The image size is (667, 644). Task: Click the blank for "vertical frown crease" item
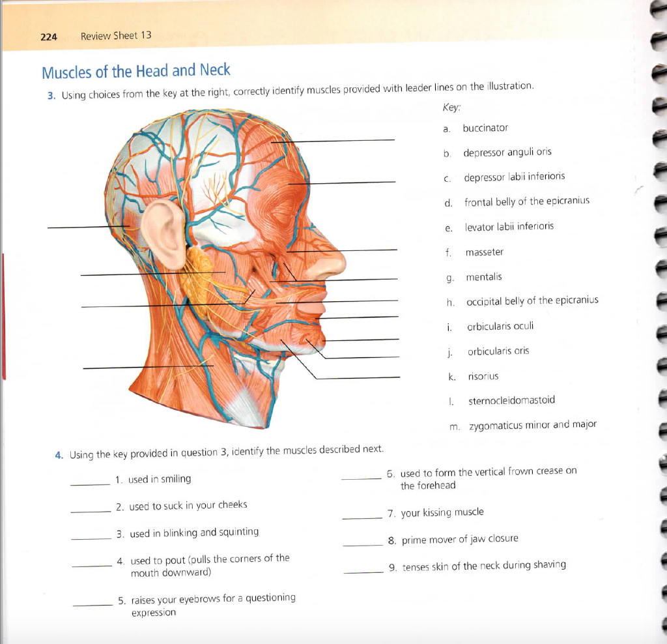click(361, 478)
